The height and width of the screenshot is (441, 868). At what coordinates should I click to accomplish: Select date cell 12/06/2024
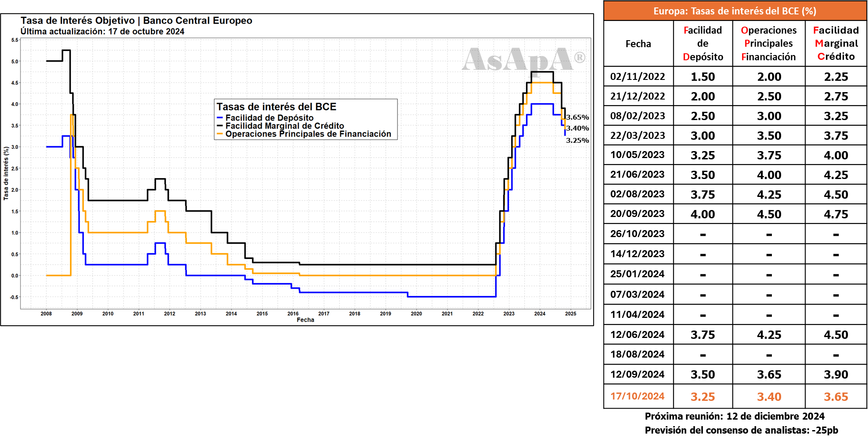coord(638,334)
